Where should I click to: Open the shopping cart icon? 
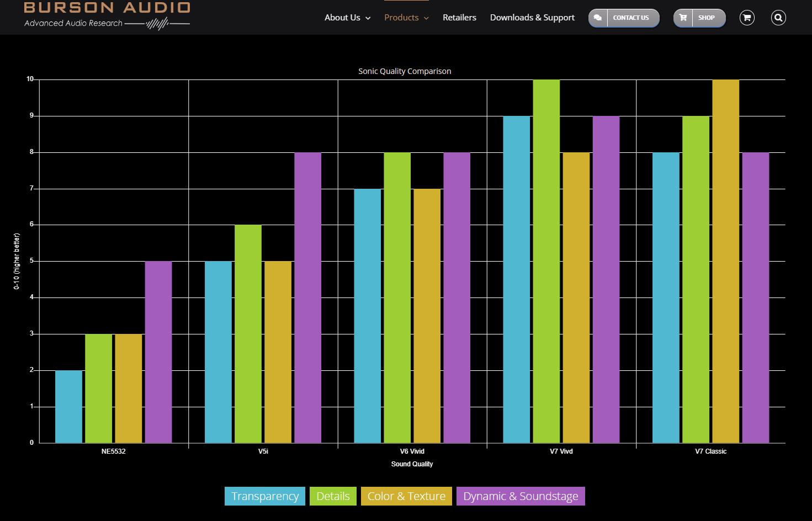click(x=747, y=18)
